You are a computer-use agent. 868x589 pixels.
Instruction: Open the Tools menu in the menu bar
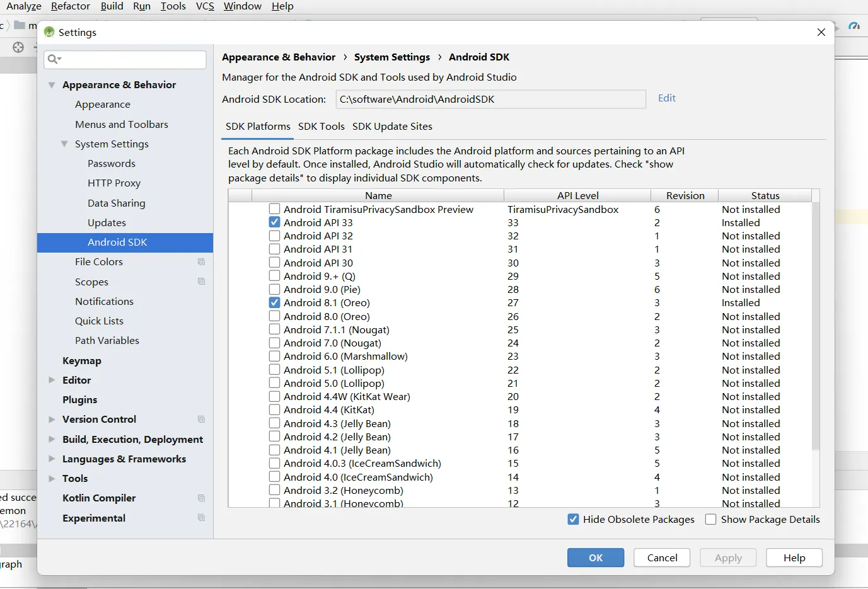[x=173, y=6]
